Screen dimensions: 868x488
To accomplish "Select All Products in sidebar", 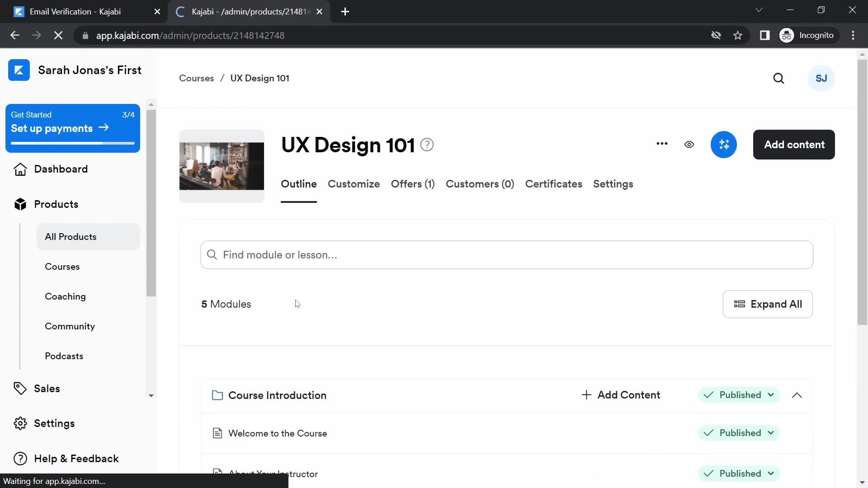I will pyautogui.click(x=88, y=237).
